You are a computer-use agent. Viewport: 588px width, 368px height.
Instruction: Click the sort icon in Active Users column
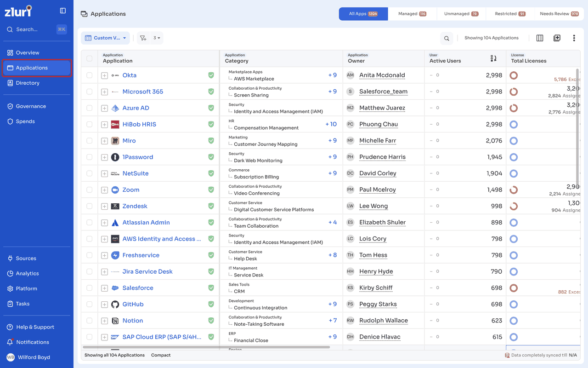click(493, 58)
